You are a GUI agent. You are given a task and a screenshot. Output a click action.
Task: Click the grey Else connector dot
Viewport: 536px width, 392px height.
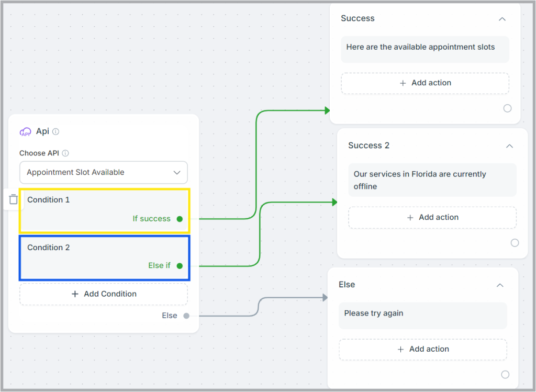click(x=186, y=316)
